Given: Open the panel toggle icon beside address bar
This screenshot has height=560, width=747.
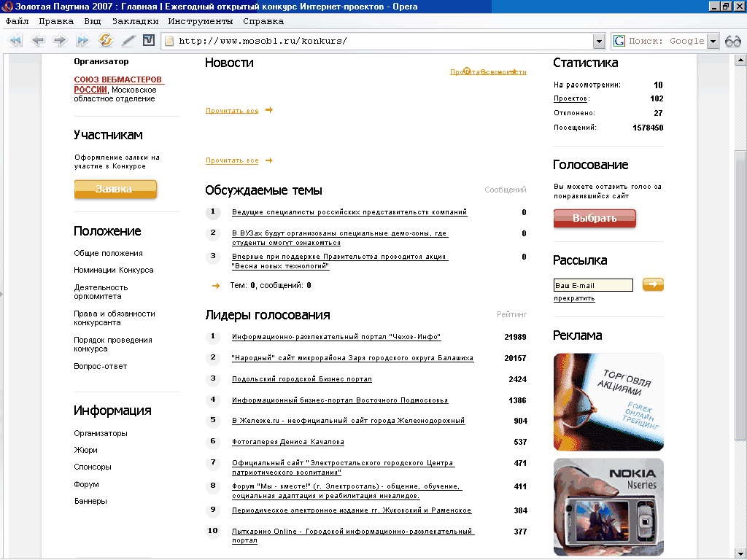Looking at the screenshot, I should 149,41.
